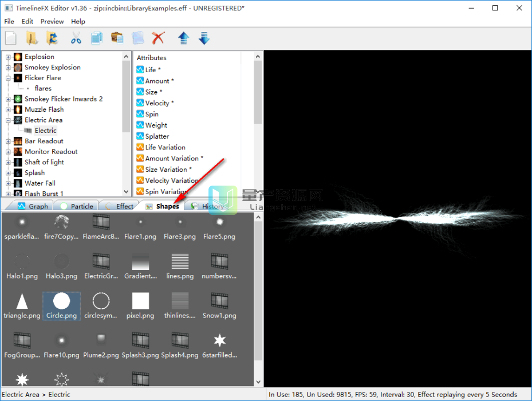532x401 pixels.
Task: Select the Velocity attribute icon
Action: pyautogui.click(x=140, y=103)
